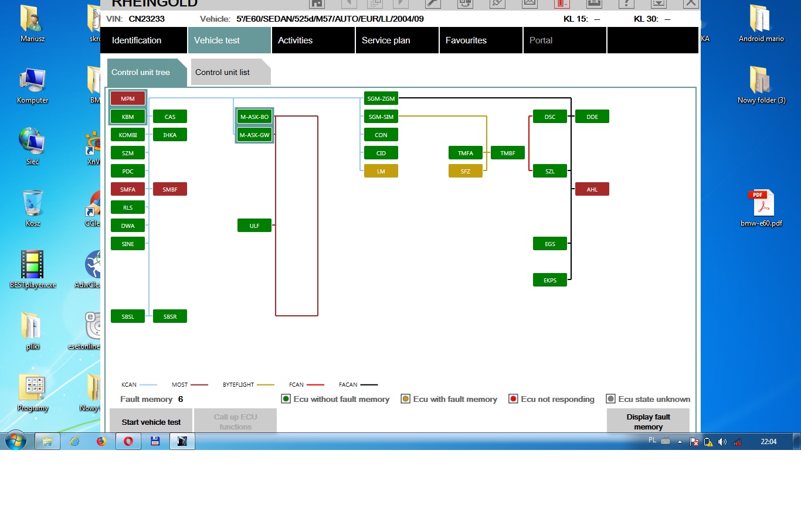Select the red AHL control unit
The width and height of the screenshot is (801, 532).
tap(592, 189)
